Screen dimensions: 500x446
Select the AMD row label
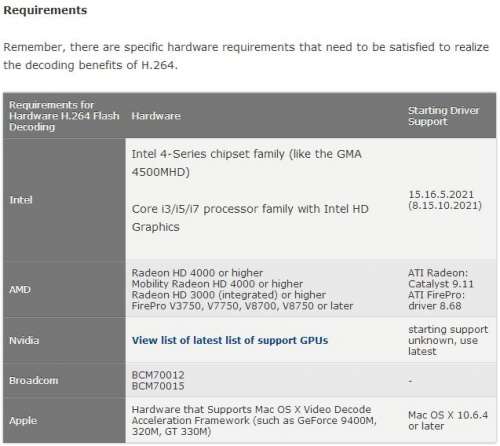[x=20, y=290]
